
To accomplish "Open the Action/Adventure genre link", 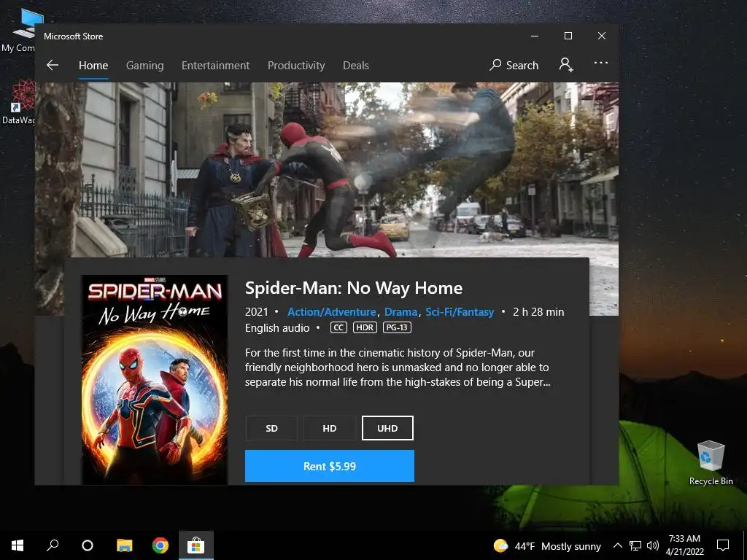I will (332, 312).
